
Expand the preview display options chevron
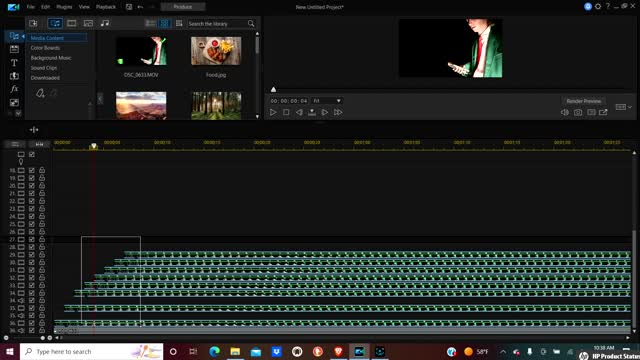coord(630,107)
